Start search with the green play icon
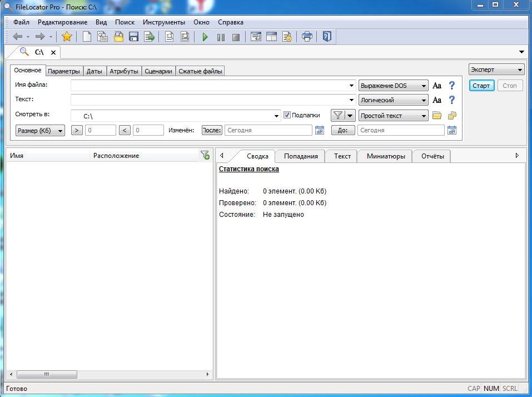The width and height of the screenshot is (532, 397). [205, 37]
